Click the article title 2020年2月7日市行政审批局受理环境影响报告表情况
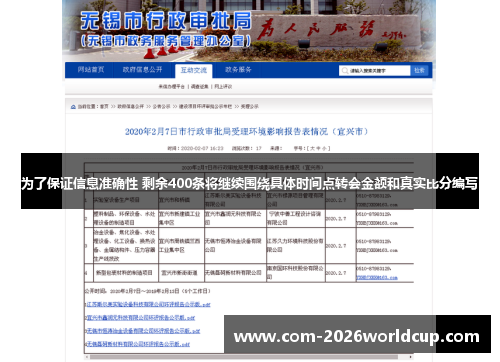This screenshot has height=362, width=500. coord(246,132)
